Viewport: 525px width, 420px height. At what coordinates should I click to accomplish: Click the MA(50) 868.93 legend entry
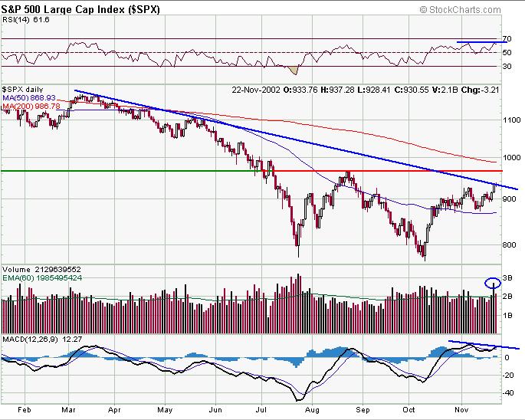click(x=29, y=98)
